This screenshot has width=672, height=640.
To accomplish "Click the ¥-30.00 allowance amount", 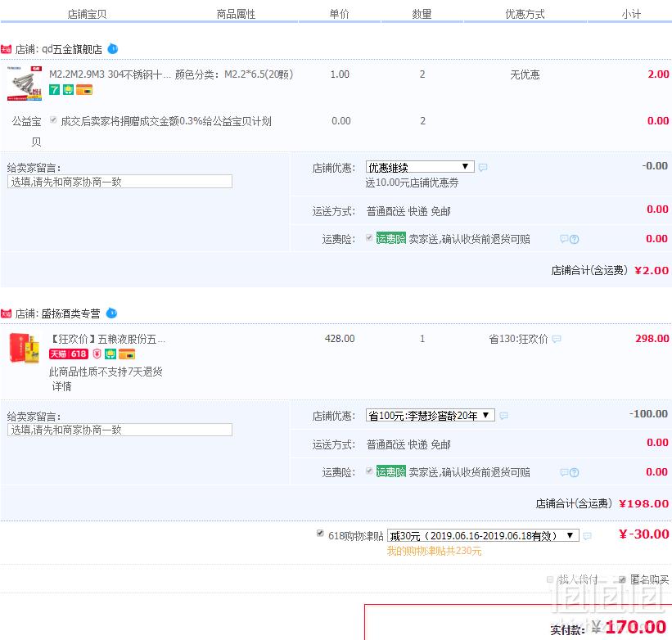I will point(643,534).
